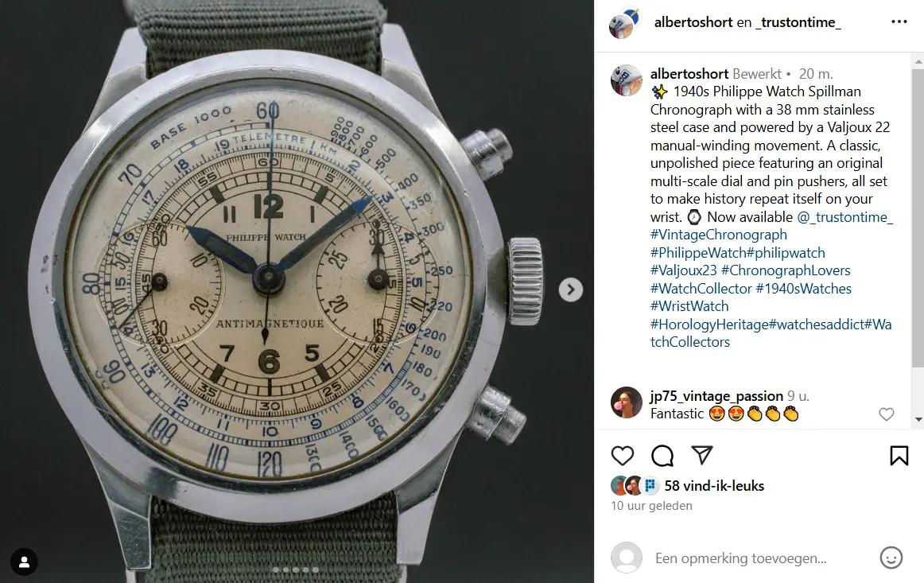Open emoji picker in comment box

point(891,558)
